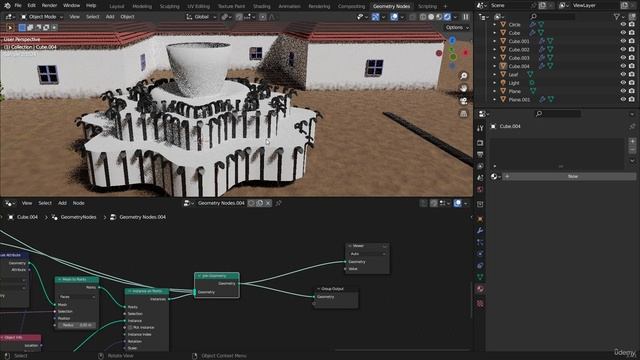Add material slot with plus button

632,141
